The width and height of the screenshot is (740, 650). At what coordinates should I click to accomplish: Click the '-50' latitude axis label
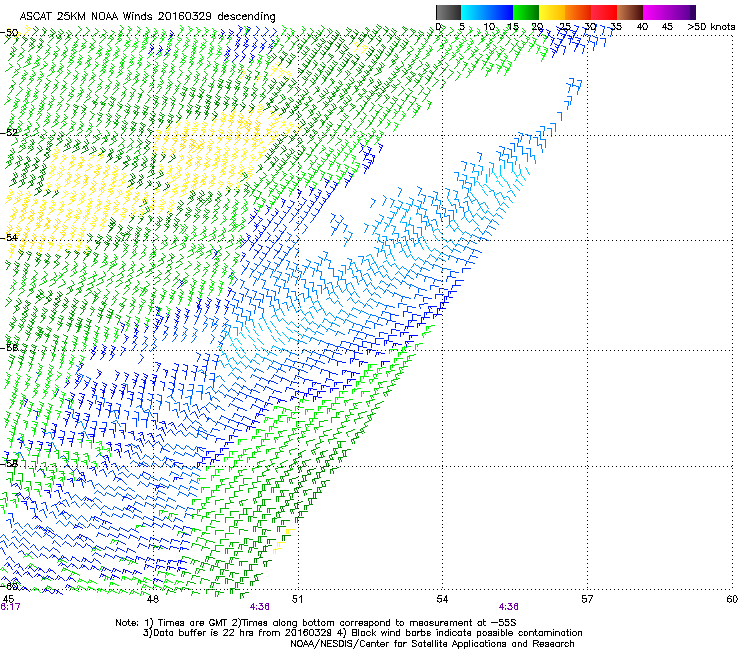(x=9, y=33)
